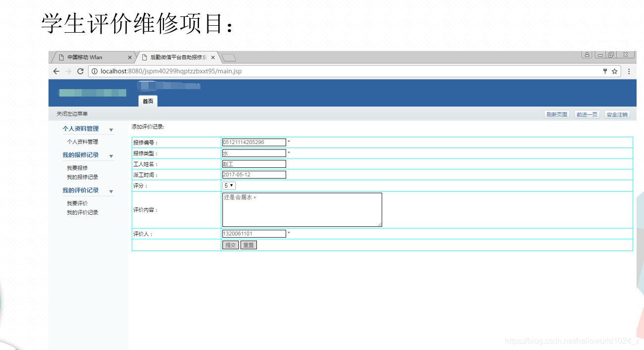644x350 pixels.
Task: Click 个人资料管理 menu header
Action: [81, 129]
